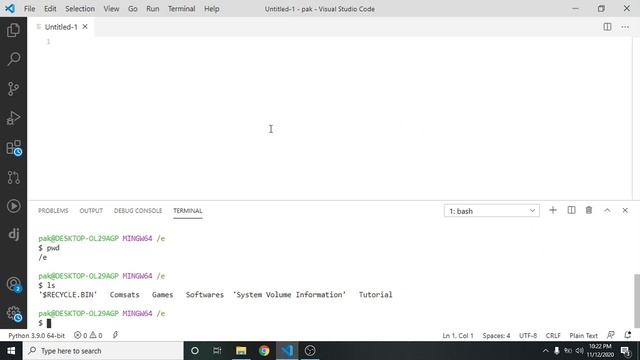
Task: Open the View menu
Action: point(111,9)
